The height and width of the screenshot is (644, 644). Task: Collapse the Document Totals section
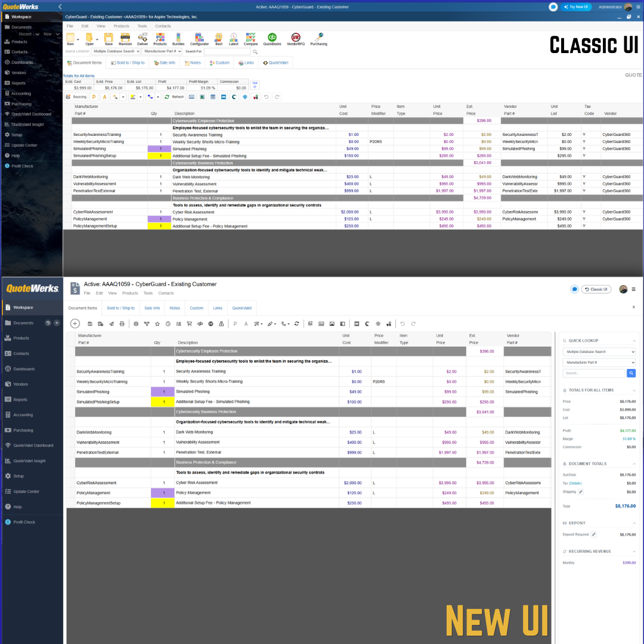point(634,464)
